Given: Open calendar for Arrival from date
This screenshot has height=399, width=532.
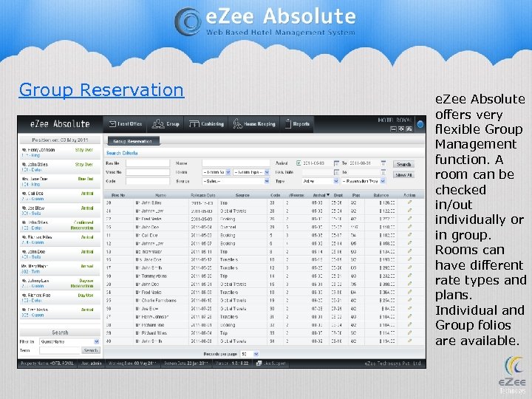Looking at the screenshot, I should tap(337, 163).
